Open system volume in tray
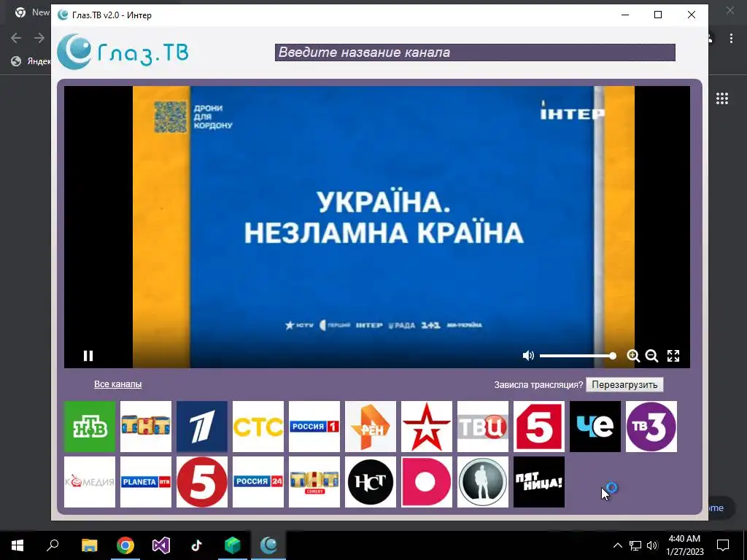747x560 pixels. pyautogui.click(x=652, y=545)
